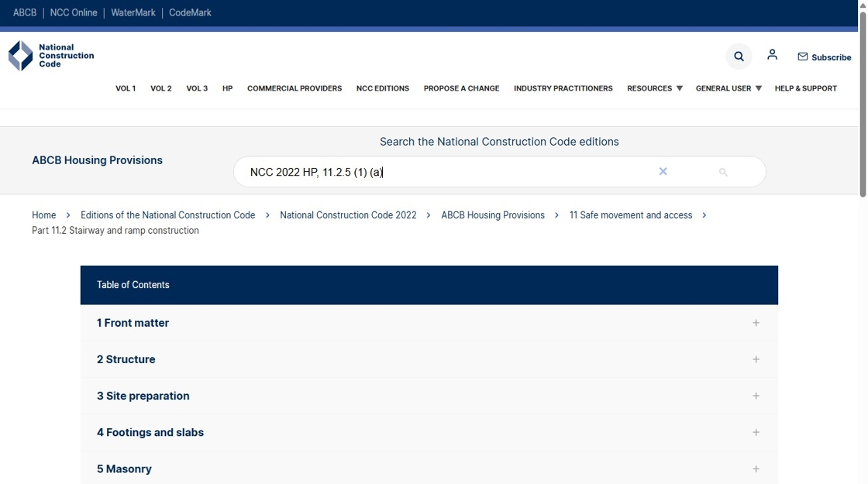
Task: Open the ABCB top bar link
Action: [x=25, y=12]
